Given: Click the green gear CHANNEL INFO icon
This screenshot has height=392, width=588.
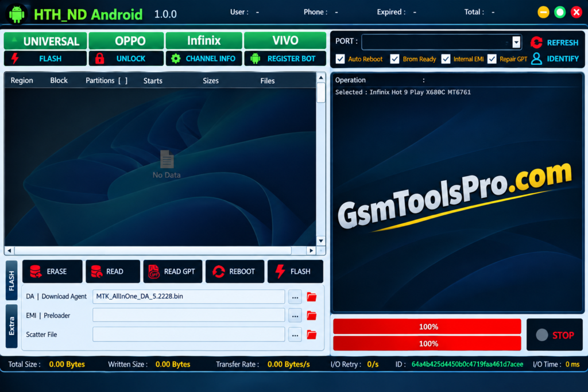Looking at the screenshot, I should point(176,59).
